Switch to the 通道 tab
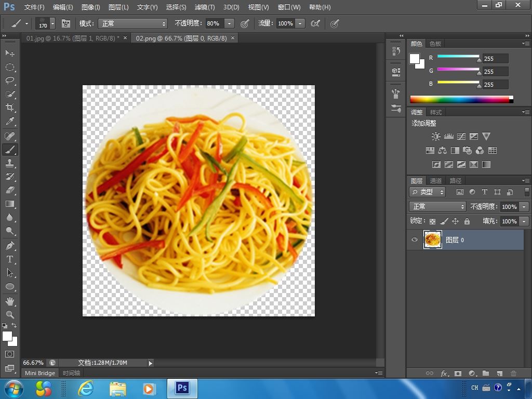 pyautogui.click(x=436, y=181)
